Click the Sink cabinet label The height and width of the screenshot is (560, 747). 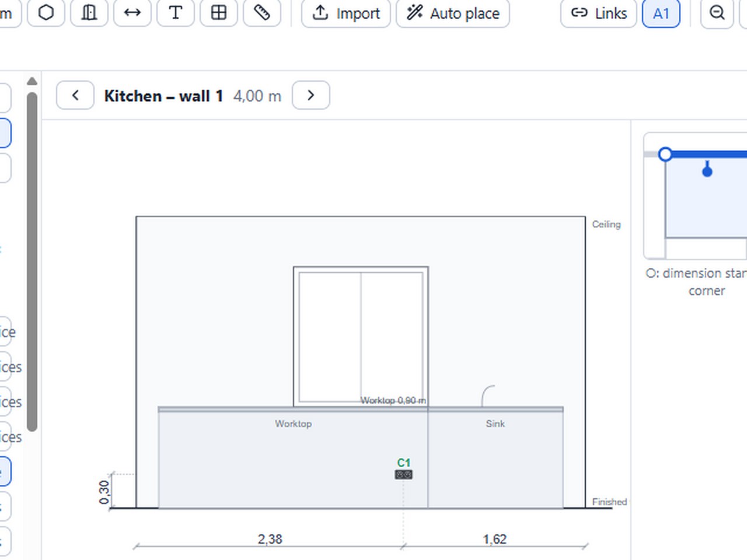(495, 423)
